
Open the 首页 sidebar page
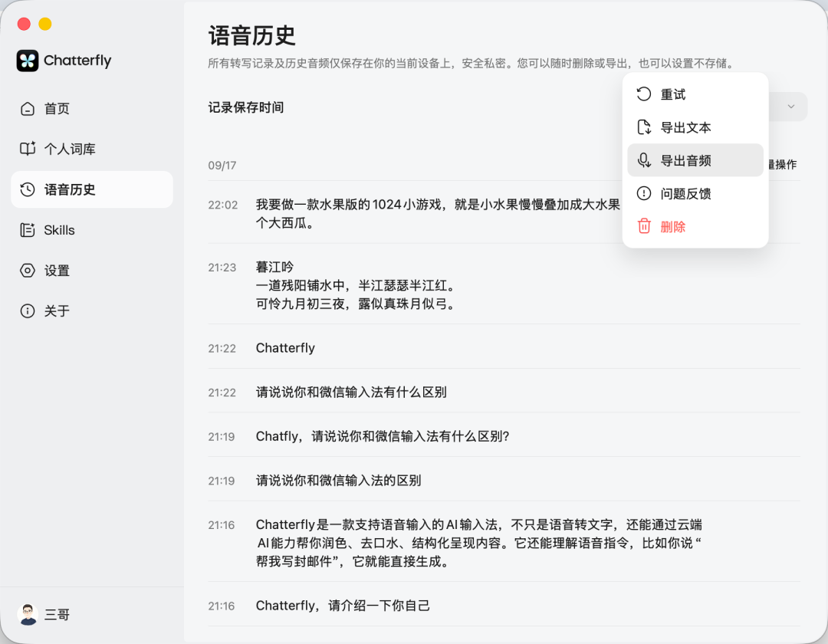(x=92, y=109)
